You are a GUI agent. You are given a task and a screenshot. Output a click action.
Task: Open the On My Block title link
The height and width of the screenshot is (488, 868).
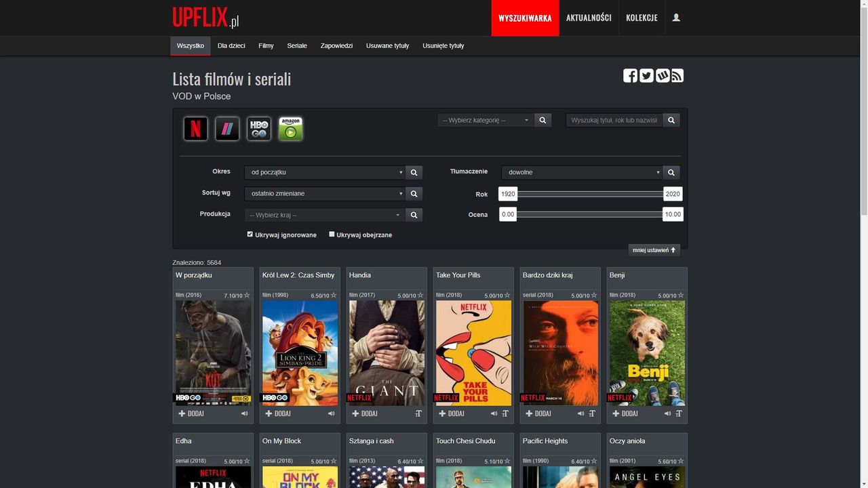281,441
